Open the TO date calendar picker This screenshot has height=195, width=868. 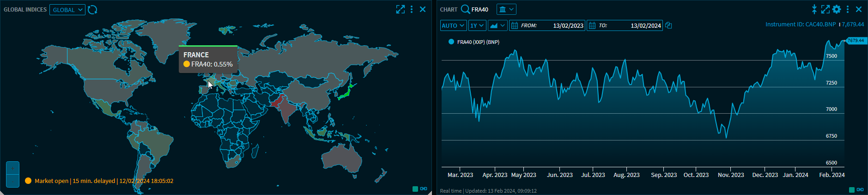tap(592, 25)
